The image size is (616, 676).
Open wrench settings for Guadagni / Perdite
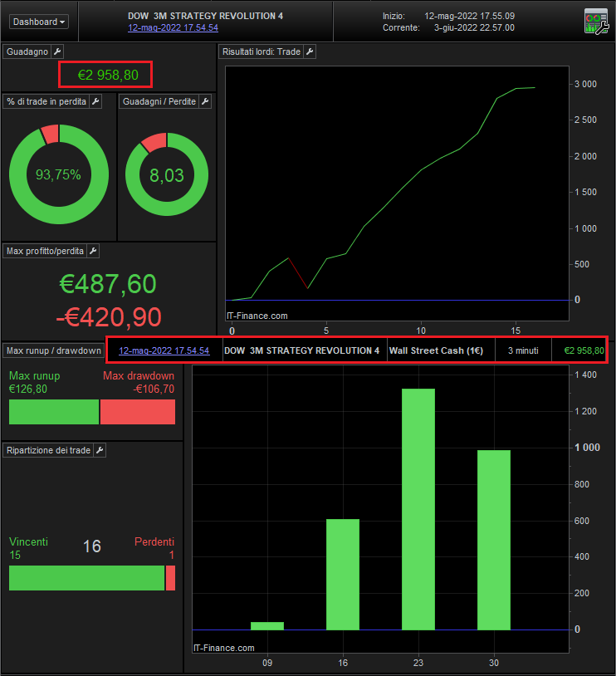(x=205, y=101)
